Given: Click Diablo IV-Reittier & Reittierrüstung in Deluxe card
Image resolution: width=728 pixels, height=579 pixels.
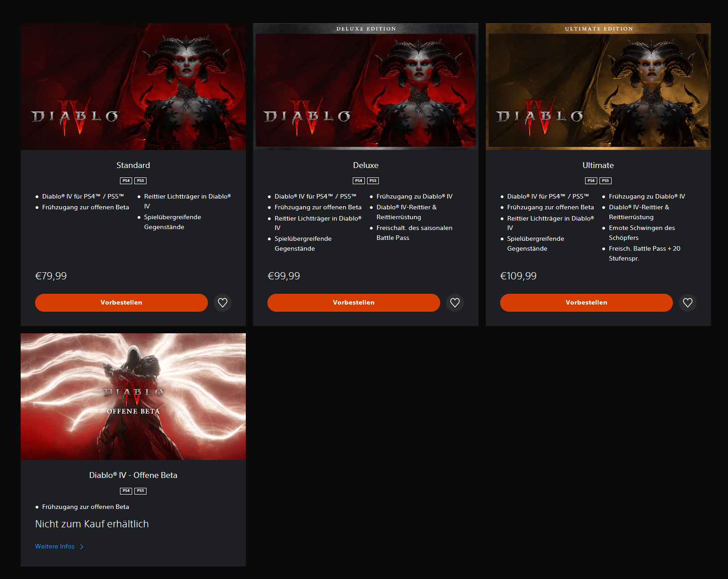Looking at the screenshot, I should 407,212.
